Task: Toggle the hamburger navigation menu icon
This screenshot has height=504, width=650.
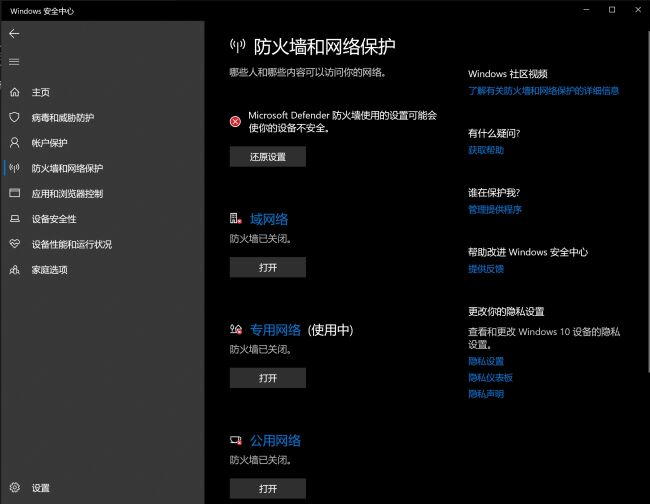Action: tap(14, 62)
